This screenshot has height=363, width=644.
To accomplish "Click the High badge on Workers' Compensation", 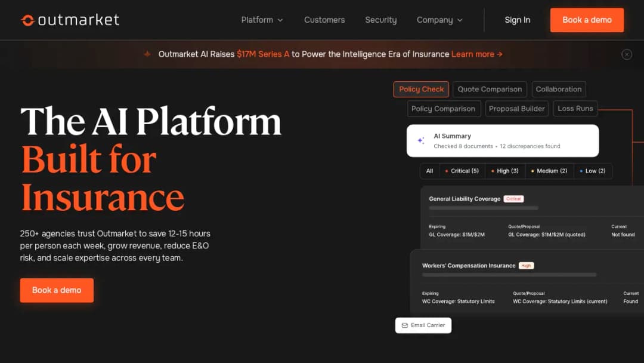I will [x=526, y=266].
